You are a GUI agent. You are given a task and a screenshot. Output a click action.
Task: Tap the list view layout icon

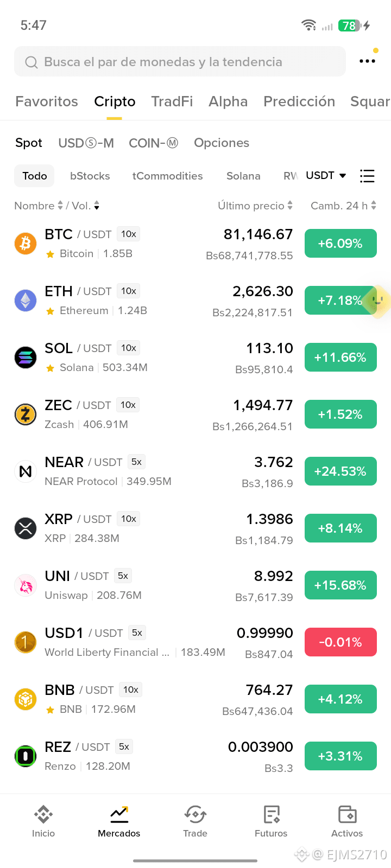367,176
